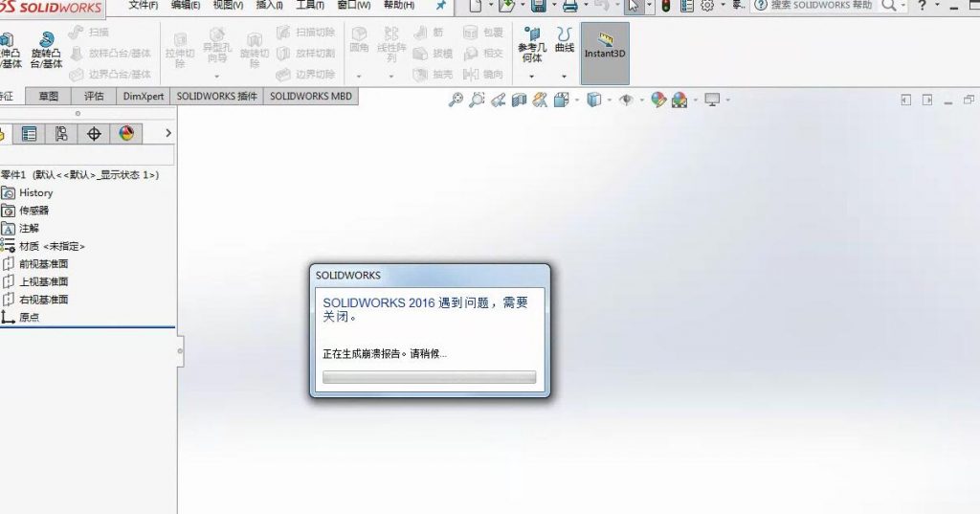Open the 帮助(H) menu

[x=399, y=5]
